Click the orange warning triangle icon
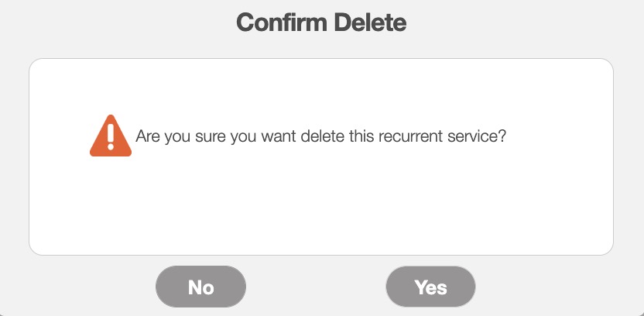Screen dimensions: 644x316 click(x=111, y=137)
